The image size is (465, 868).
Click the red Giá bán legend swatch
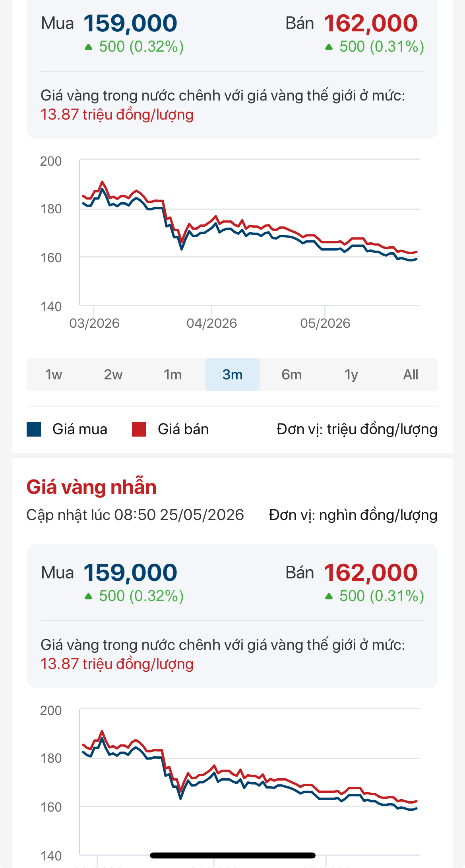(139, 429)
